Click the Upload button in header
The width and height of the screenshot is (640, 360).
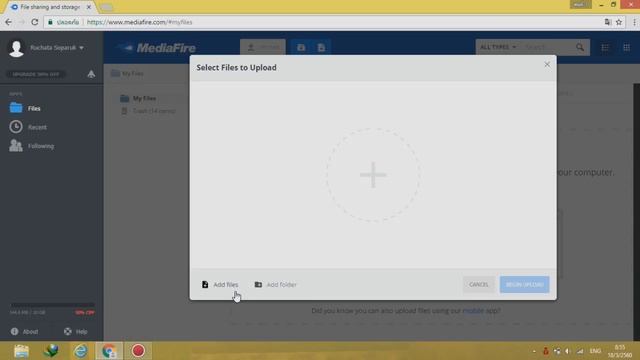click(x=263, y=47)
